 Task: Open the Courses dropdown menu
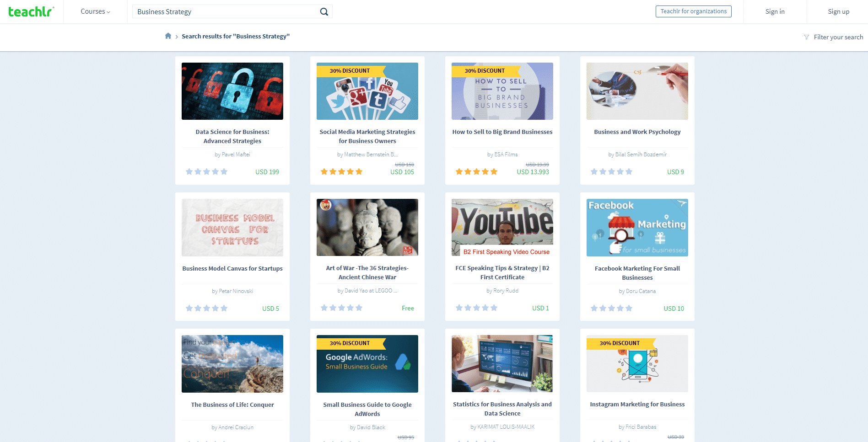pyautogui.click(x=95, y=11)
